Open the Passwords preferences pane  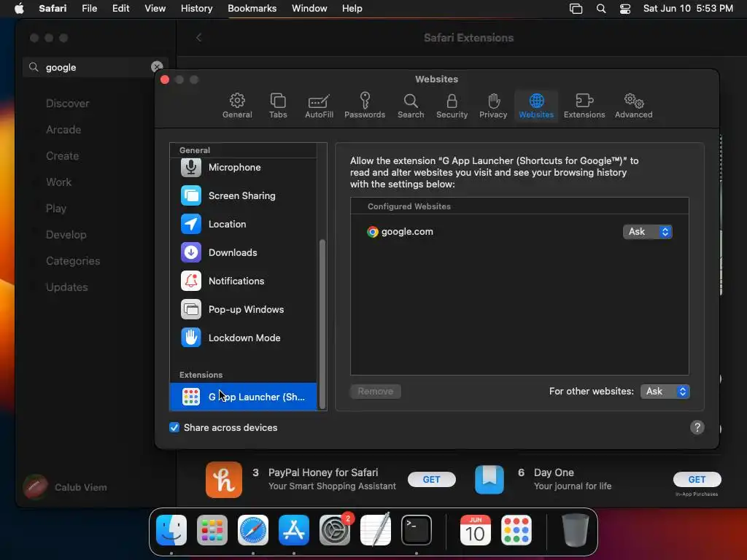coord(365,106)
